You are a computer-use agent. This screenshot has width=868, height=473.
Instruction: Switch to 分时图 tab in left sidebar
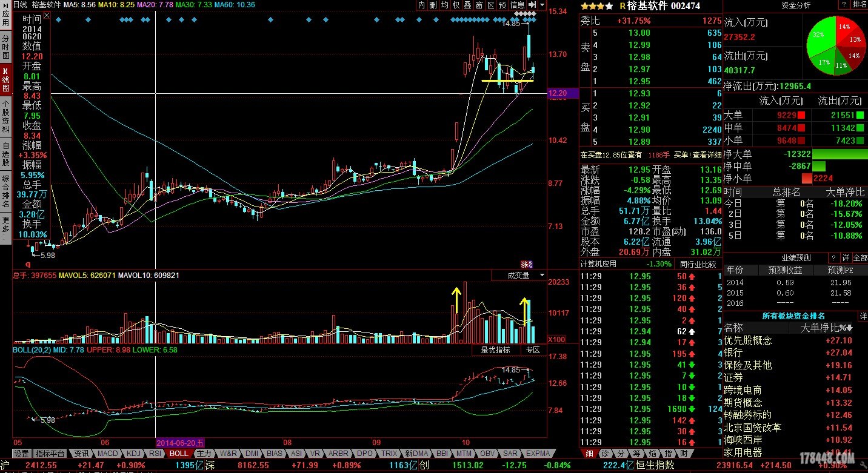click(5, 46)
